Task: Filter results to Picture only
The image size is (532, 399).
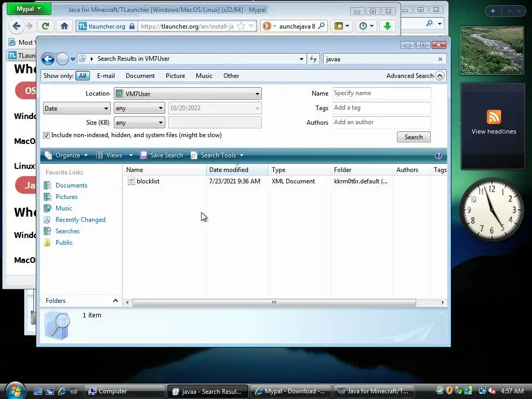Action: [175, 76]
